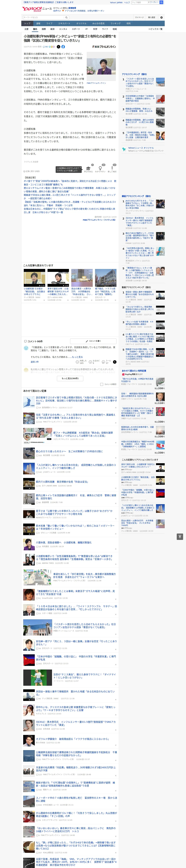Click the コメントを書く button

[x=93, y=341]
